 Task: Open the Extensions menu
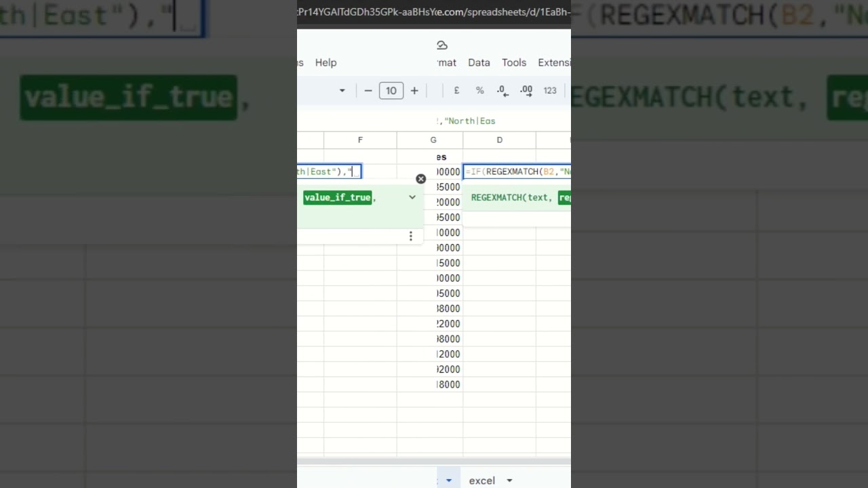(554, 62)
